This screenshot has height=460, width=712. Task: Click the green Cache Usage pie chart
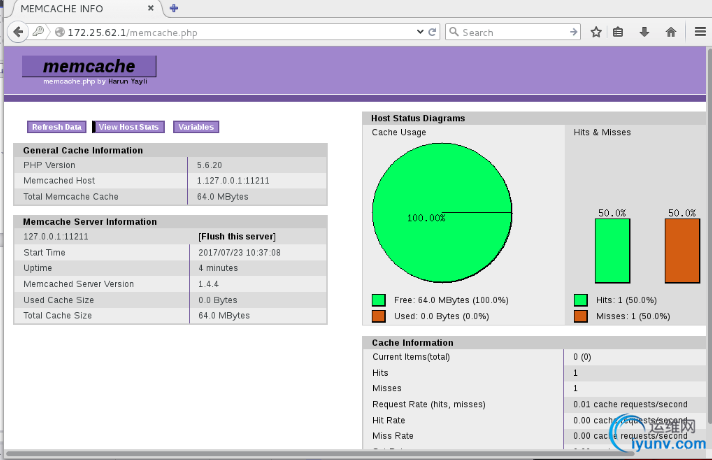(442, 213)
